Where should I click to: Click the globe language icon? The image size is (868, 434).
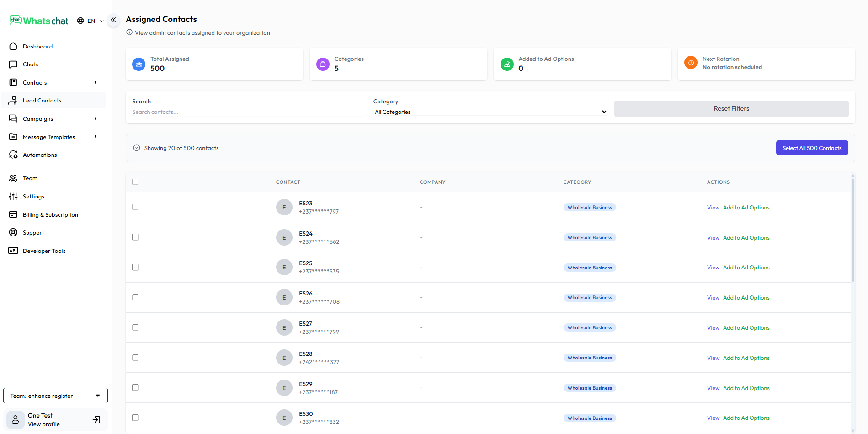(80, 21)
